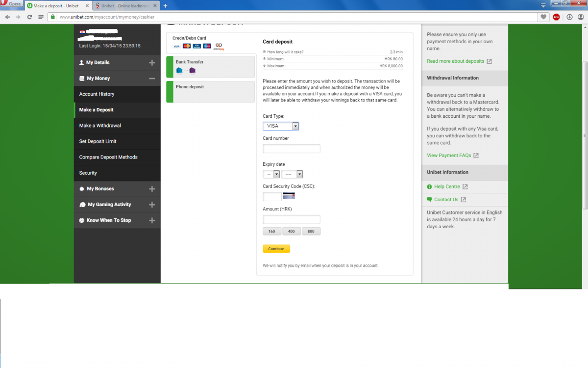Screen dimensions: 588x368
Task: Open the 'View Payment FAQs' link
Action: click(x=449, y=156)
